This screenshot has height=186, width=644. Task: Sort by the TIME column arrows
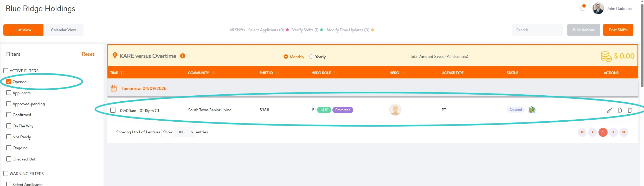122,73
